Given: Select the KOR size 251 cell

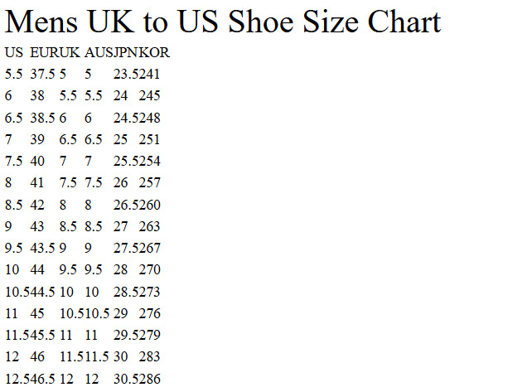Looking at the screenshot, I should click(150, 139).
